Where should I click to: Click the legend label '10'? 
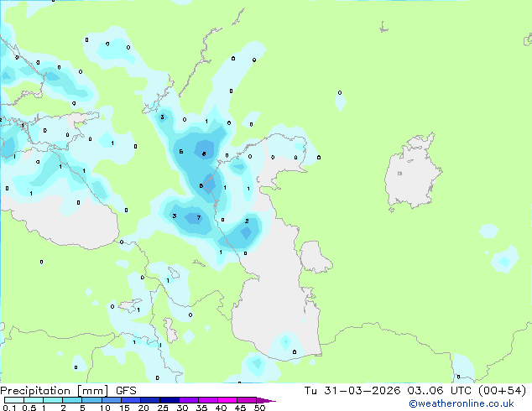click(105, 408)
